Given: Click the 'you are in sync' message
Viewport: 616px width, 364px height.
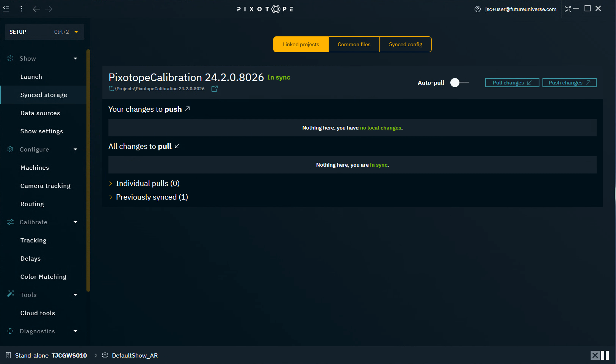Looking at the screenshot, I should pos(353,165).
